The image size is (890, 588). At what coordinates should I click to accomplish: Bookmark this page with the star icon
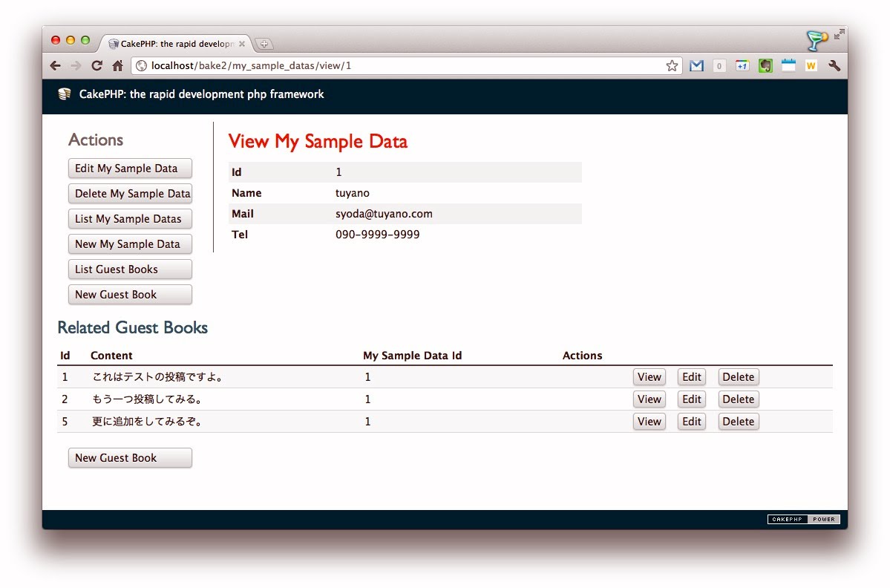(672, 66)
